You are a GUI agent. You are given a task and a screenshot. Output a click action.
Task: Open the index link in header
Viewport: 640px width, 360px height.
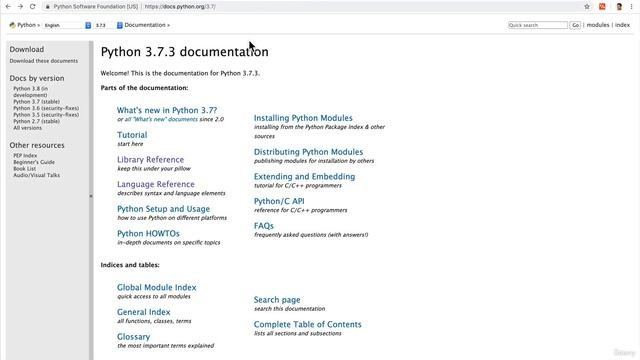coord(622,25)
